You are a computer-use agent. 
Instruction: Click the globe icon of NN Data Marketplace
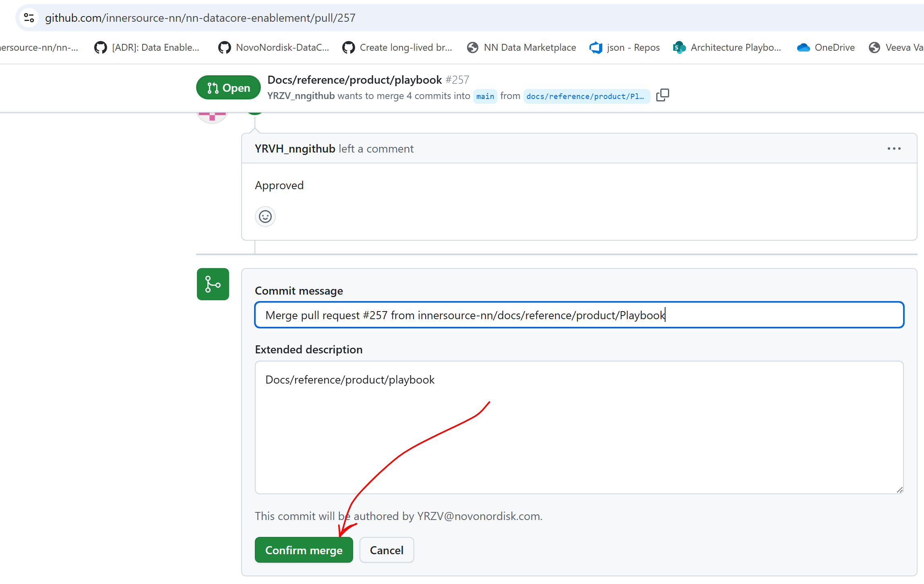click(x=473, y=47)
